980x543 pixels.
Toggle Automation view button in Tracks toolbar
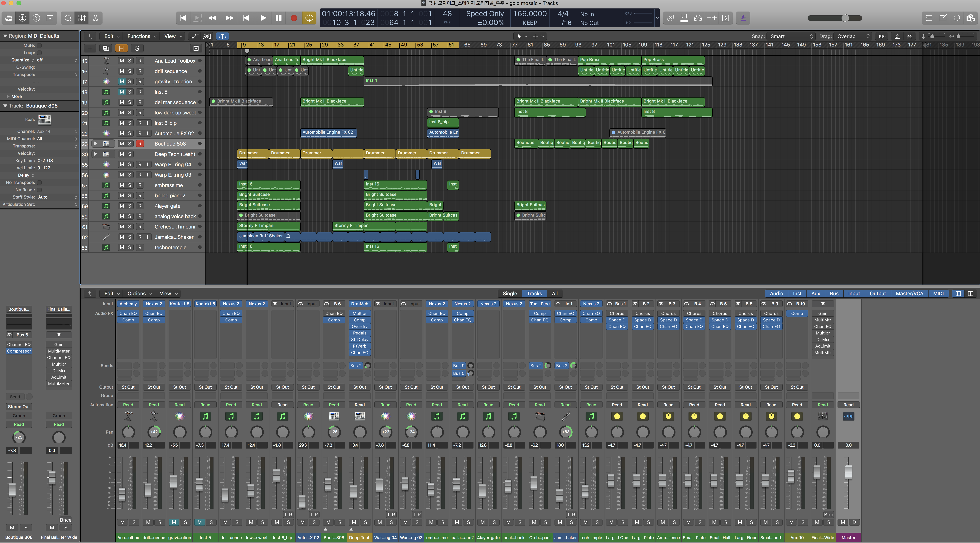pos(194,36)
